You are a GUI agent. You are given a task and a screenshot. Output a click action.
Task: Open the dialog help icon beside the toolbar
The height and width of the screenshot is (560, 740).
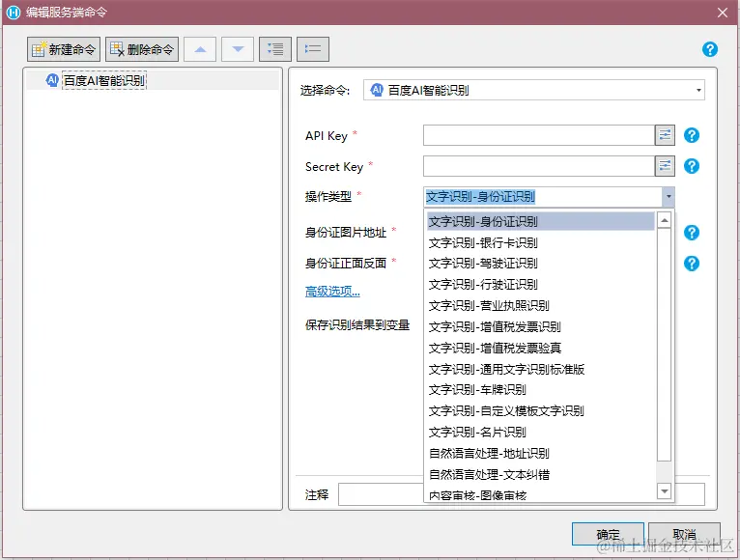710,49
